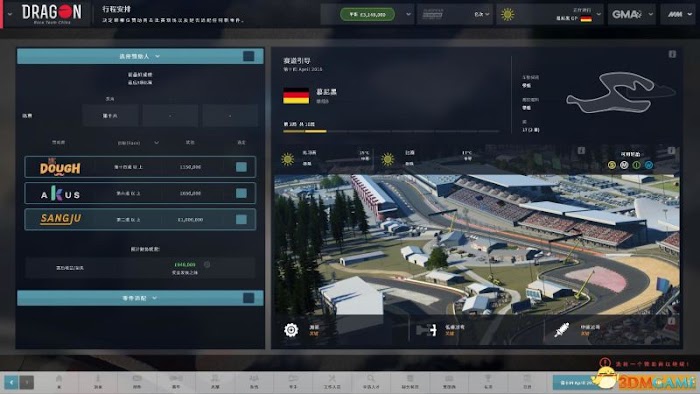This screenshot has height=394, width=700.
Task: Click the advance date button in bottom bar
Action: tap(576, 382)
